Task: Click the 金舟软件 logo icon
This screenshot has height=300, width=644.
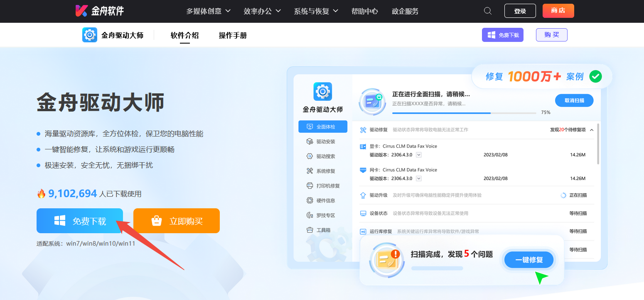Action: pyautogui.click(x=81, y=11)
